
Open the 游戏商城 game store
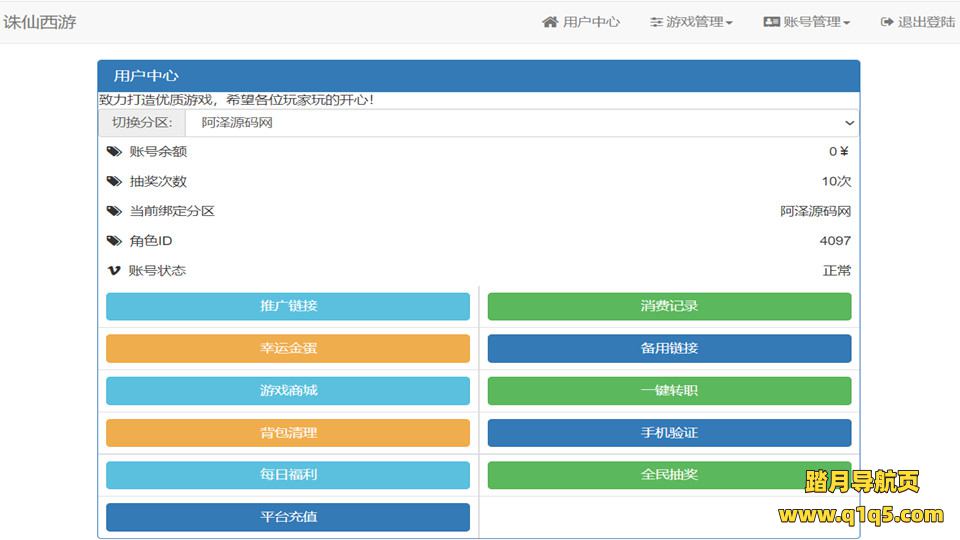coord(288,391)
